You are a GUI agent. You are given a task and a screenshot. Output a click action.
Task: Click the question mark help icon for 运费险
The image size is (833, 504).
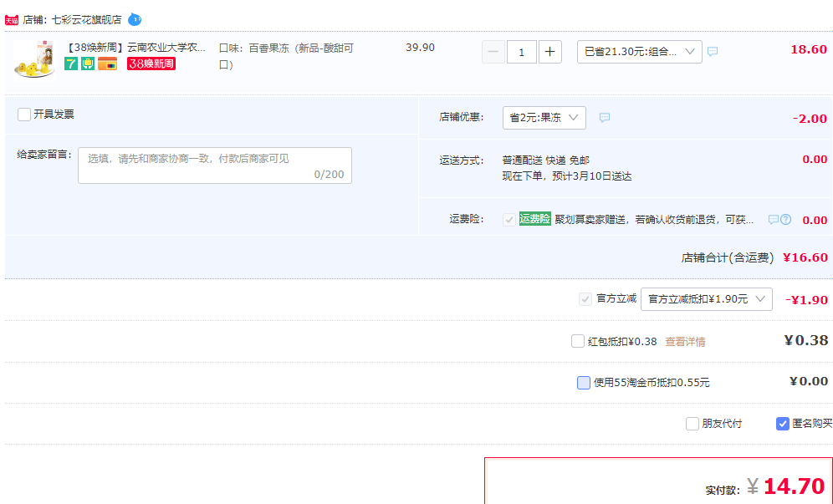pos(785,219)
